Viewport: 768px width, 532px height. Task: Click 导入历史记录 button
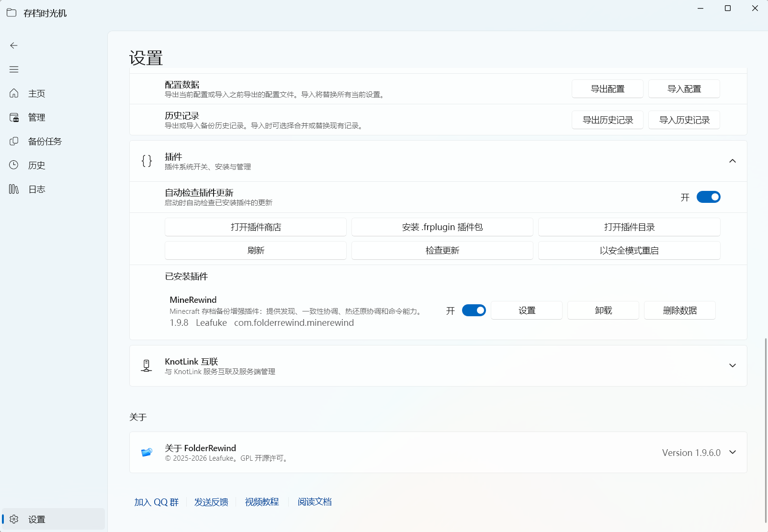[684, 120]
